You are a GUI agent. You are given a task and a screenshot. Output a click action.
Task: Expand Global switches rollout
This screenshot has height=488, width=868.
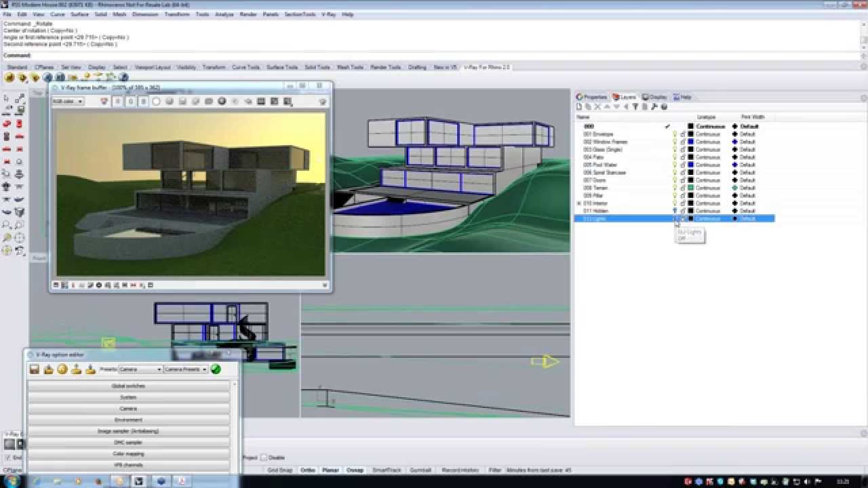point(128,386)
